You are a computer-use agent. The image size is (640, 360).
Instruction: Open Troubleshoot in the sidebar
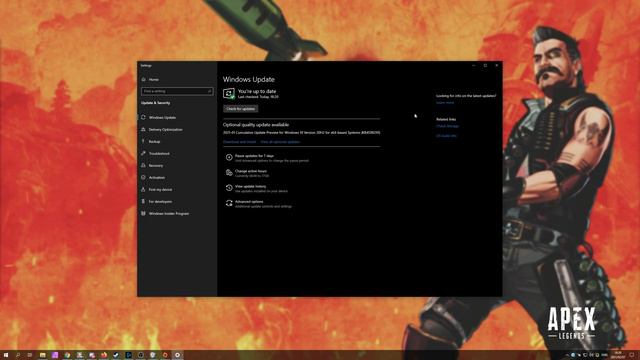pyautogui.click(x=159, y=154)
